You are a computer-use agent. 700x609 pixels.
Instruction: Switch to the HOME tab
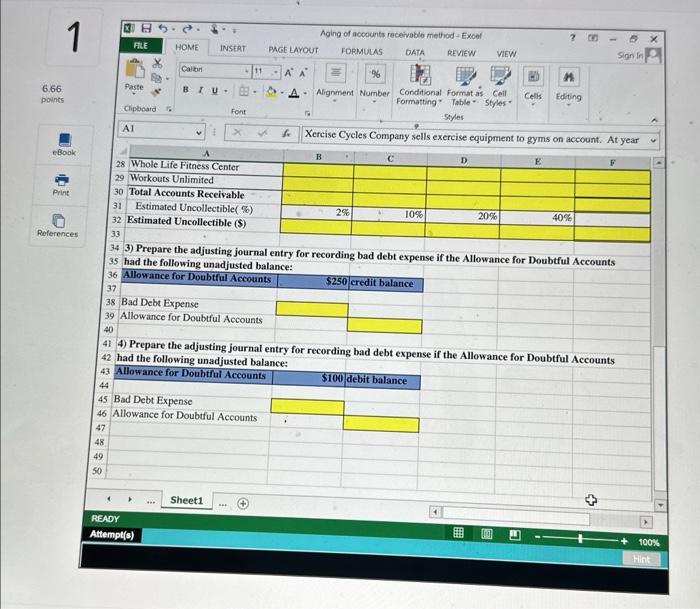[x=187, y=47]
